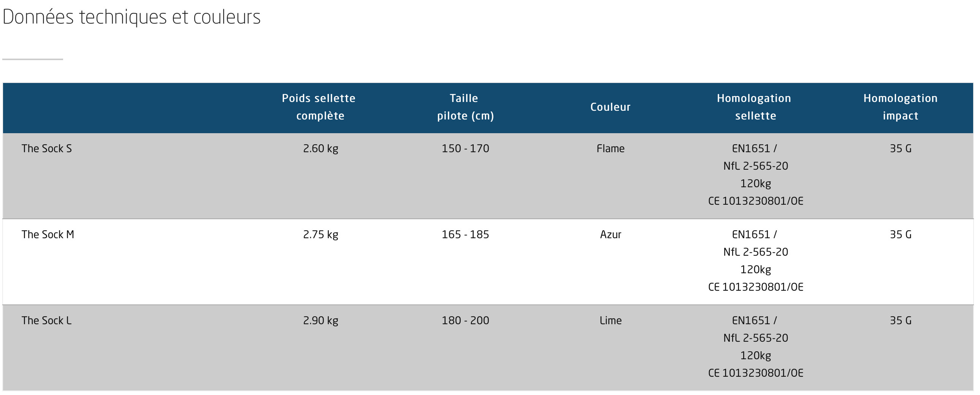Click the 'The Sock M' row label

point(48,235)
